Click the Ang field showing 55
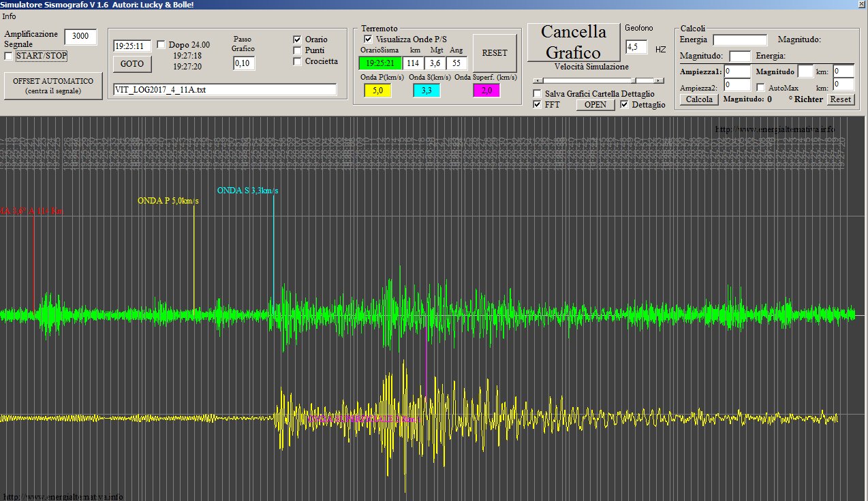 coord(456,63)
